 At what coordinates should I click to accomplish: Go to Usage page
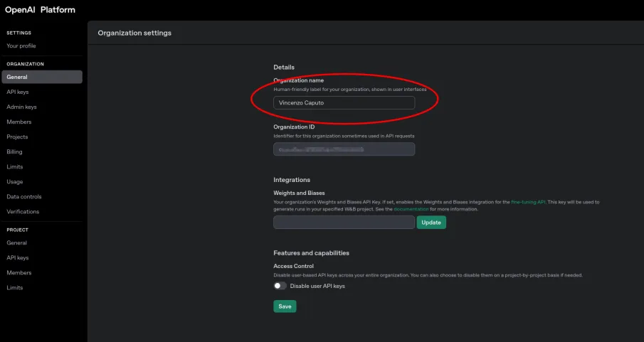[15, 181]
